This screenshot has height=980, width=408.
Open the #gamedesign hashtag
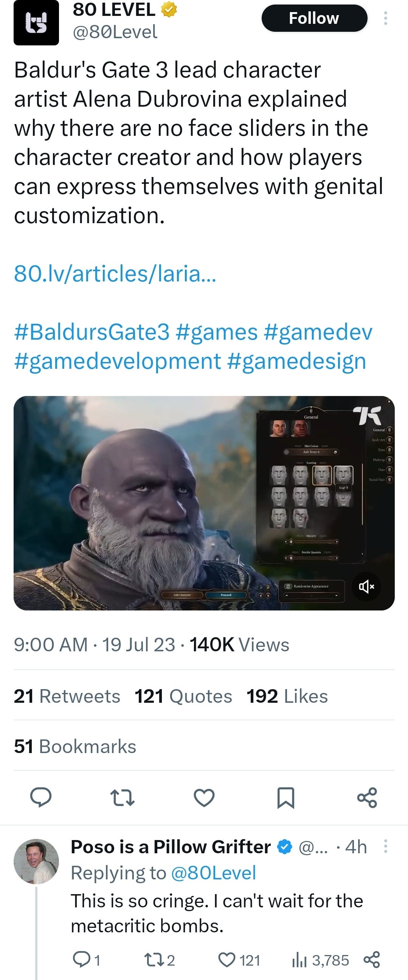296,361
